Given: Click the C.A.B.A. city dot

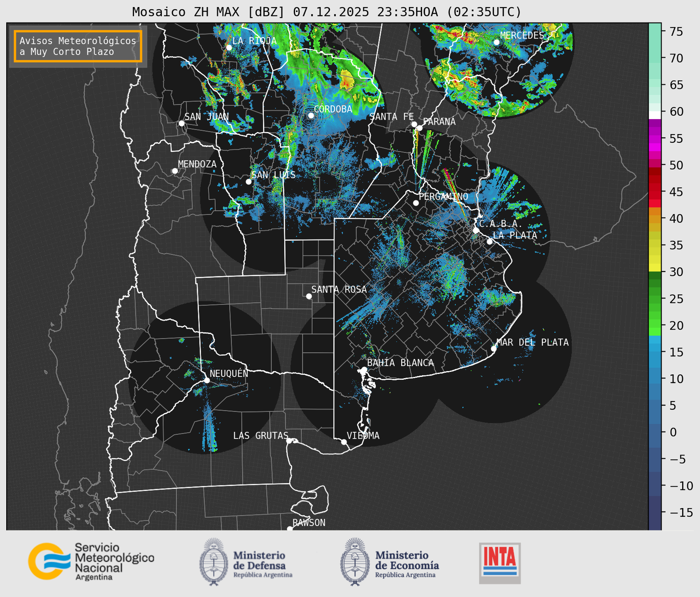Looking at the screenshot, I should pos(476,230).
